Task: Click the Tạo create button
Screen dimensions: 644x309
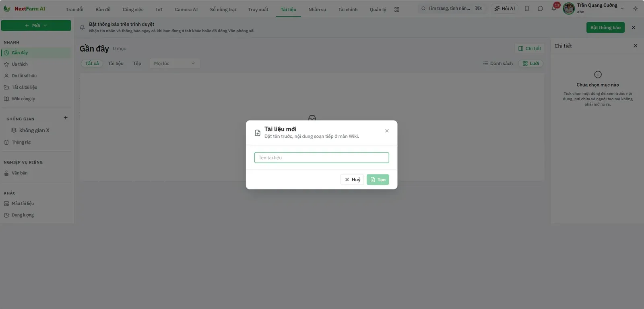Action: point(378,180)
